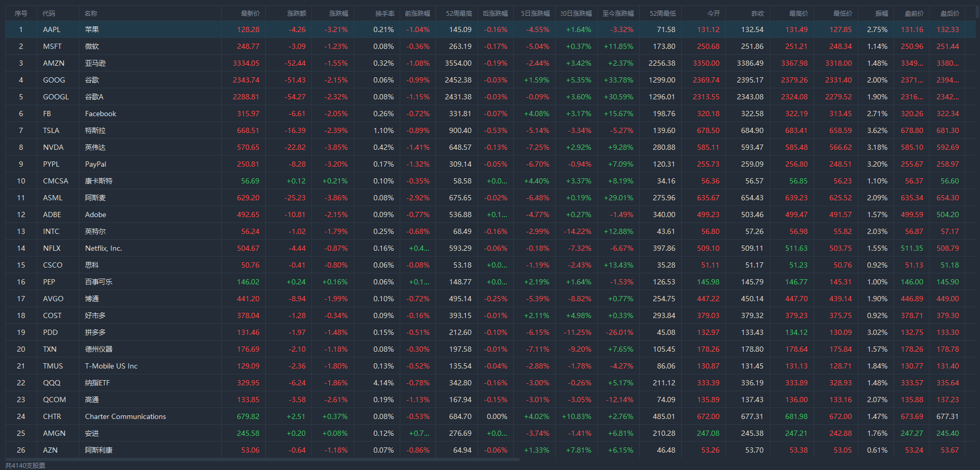Viewport: 980px width, 470px height.
Task: Click the Adobe stock name
Action: click(x=96, y=214)
